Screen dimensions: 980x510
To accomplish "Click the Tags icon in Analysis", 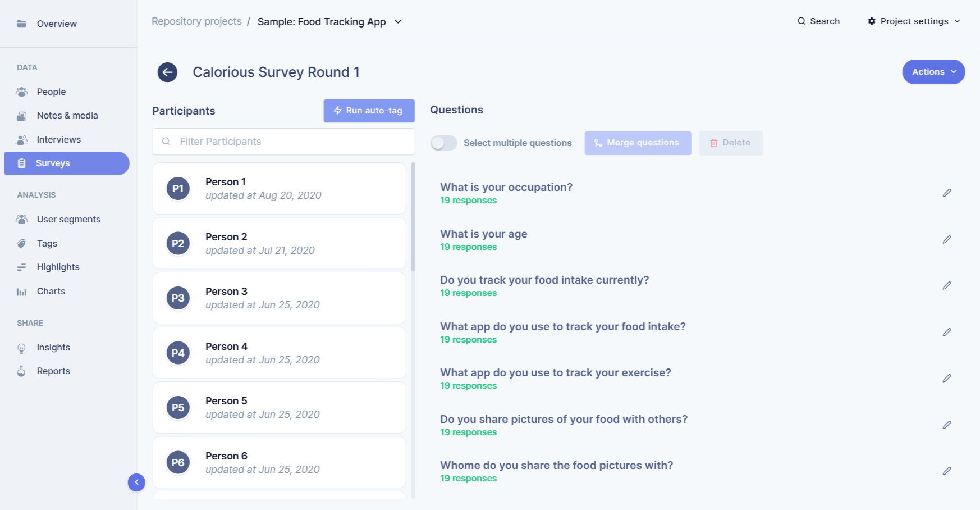I will pos(22,243).
